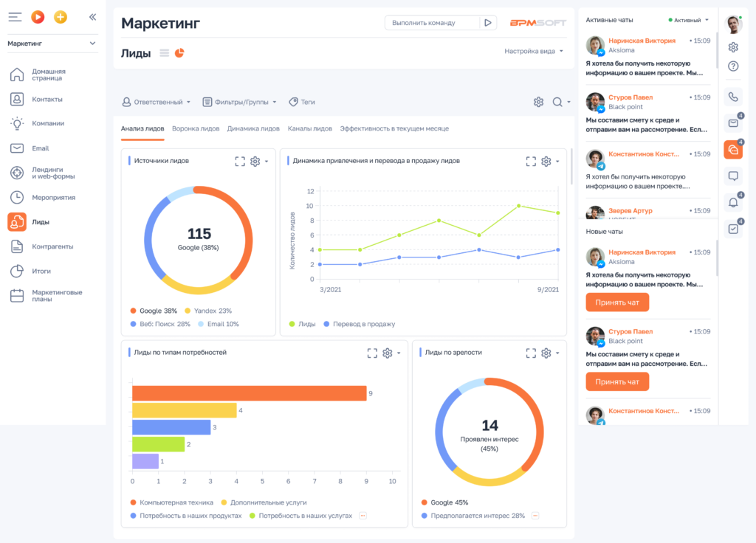Click Принять чат for Струров Павел
This screenshot has height=543, width=756.
[x=617, y=381]
